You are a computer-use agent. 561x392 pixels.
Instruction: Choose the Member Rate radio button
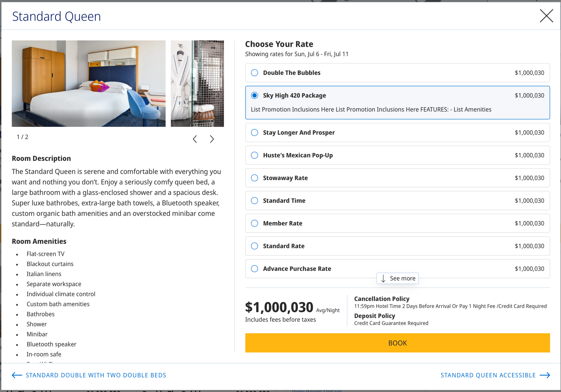(254, 223)
